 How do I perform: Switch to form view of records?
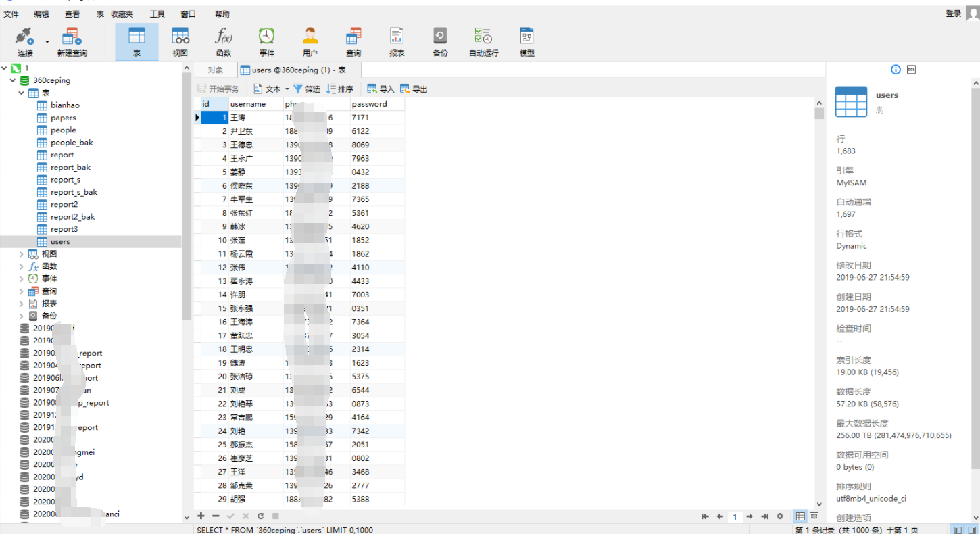point(814,516)
